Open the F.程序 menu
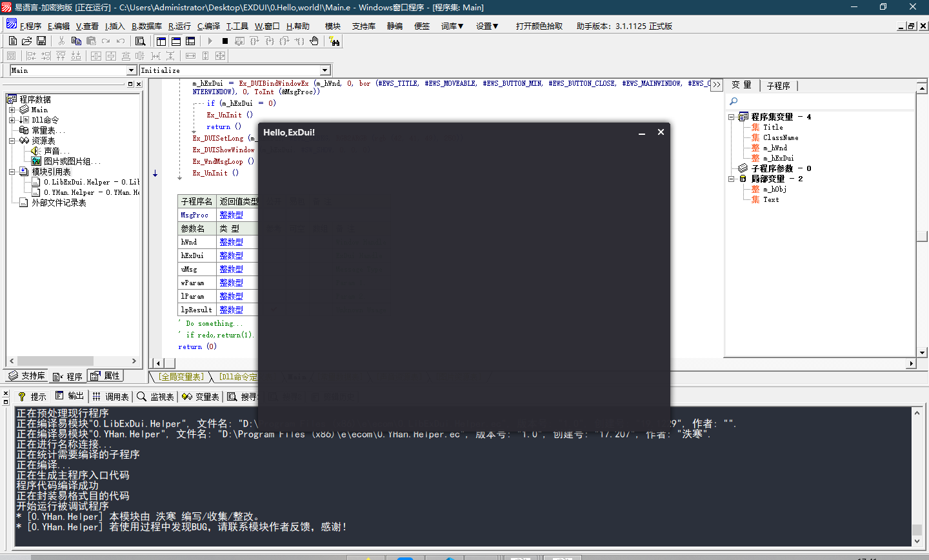This screenshot has width=929, height=560. (30, 26)
